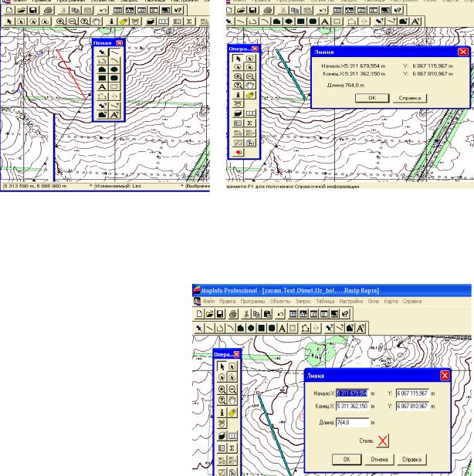The image size is (474, 476).
Task: Open Layer Control on the toolbar above the Пенал palette
Action: coord(150,22)
